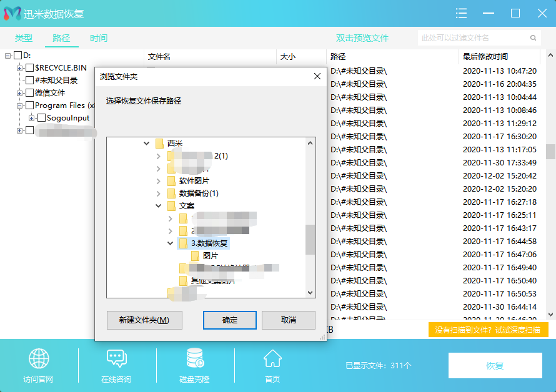
Task: Confirm the save path with 确定 button
Action: [229, 320]
